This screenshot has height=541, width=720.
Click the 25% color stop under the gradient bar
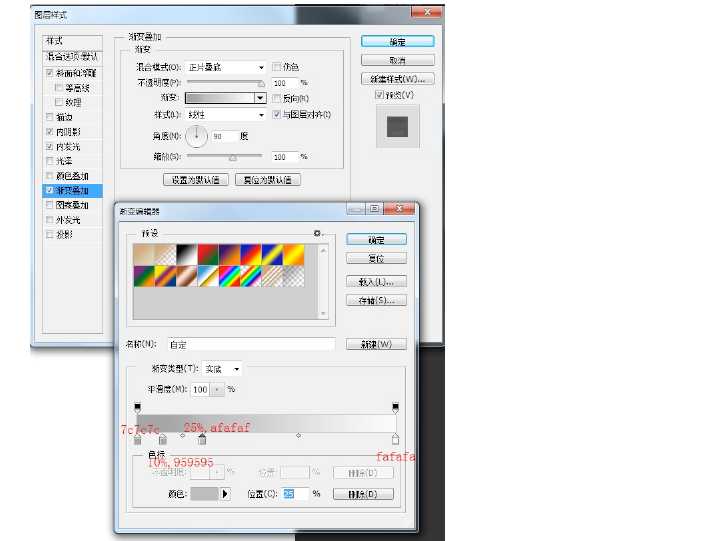[x=202, y=439]
